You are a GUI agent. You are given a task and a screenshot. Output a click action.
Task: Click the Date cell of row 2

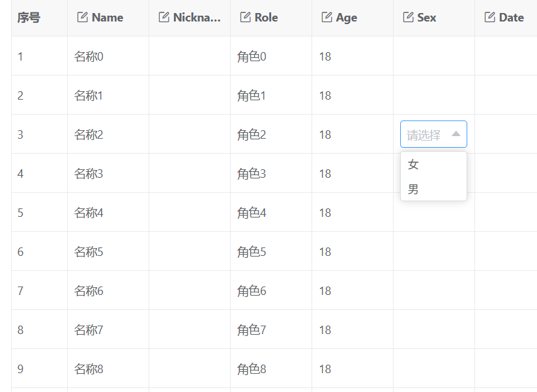[x=506, y=95]
